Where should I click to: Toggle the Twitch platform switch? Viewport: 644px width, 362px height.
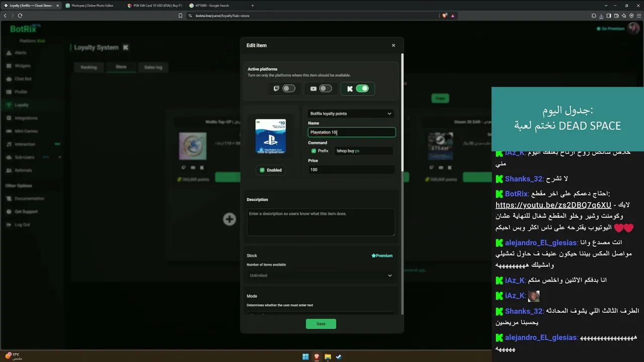289,88
